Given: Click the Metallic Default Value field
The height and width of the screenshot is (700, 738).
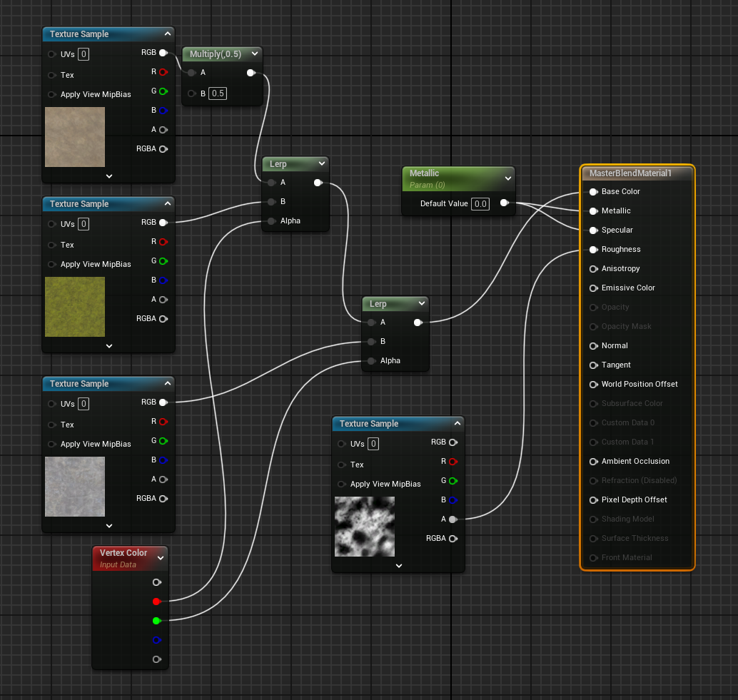Looking at the screenshot, I should pos(480,204).
